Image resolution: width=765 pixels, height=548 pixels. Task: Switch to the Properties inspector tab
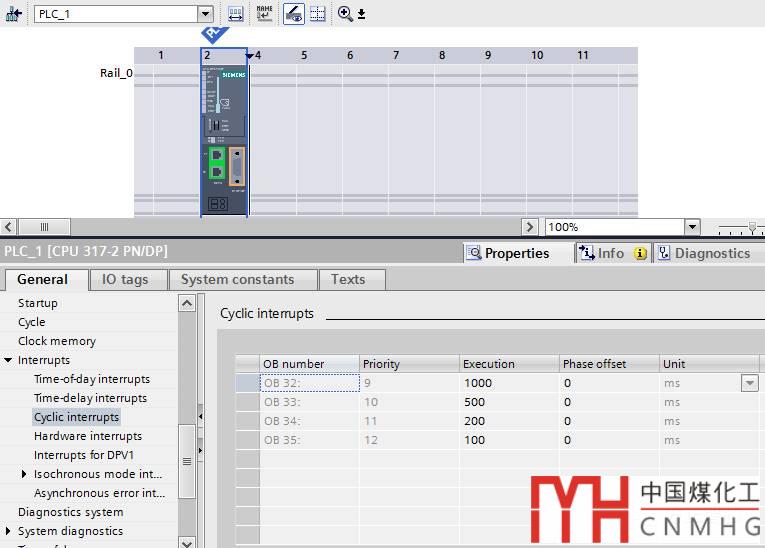point(507,253)
